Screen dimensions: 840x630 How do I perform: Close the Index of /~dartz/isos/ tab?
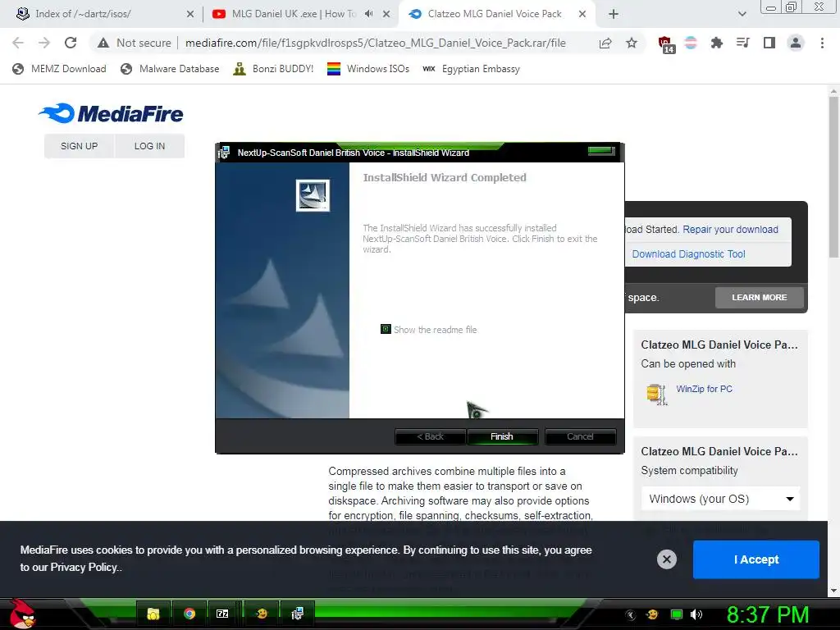190,14
